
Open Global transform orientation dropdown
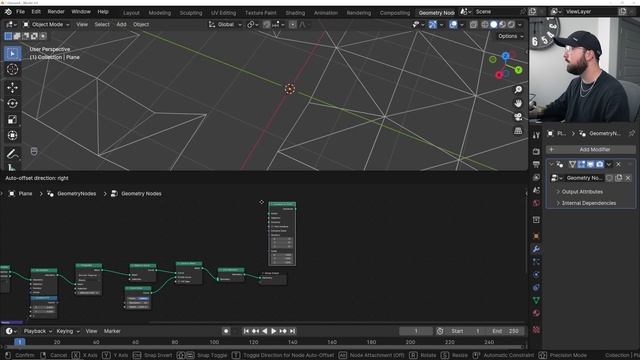coord(225,24)
